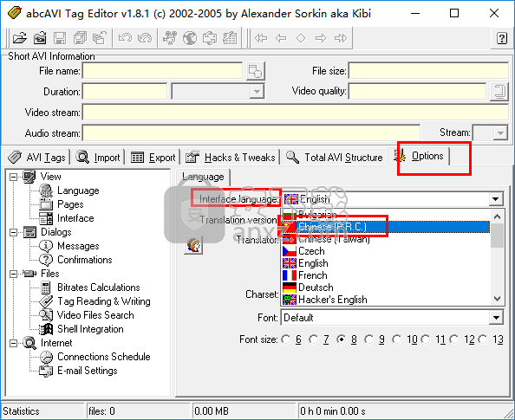This screenshot has height=420, width=515.
Task: Click the open video folder toolbar icon
Action: pyautogui.click(x=40, y=38)
